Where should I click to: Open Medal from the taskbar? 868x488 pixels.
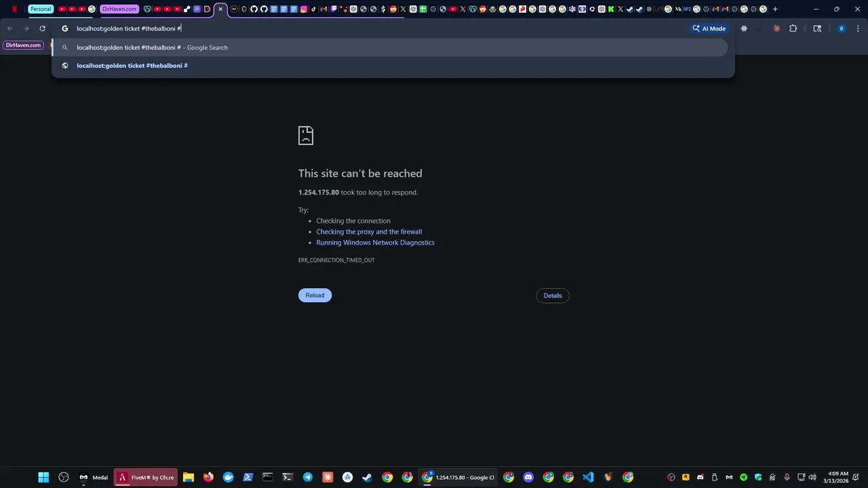94,477
